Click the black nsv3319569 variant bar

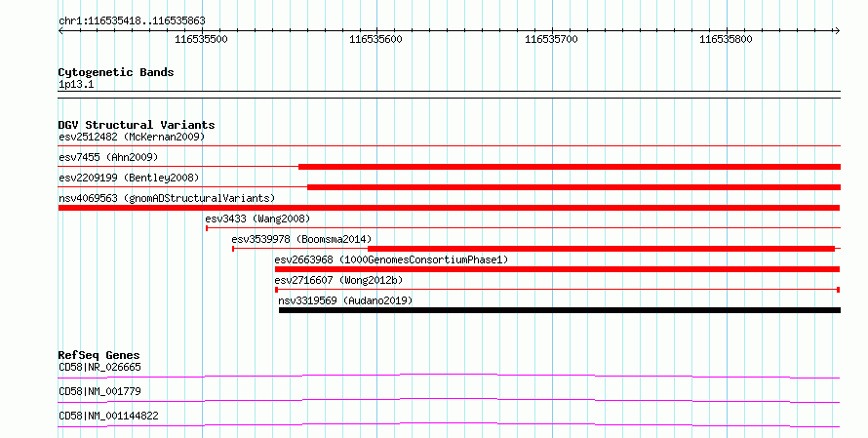coord(560,310)
